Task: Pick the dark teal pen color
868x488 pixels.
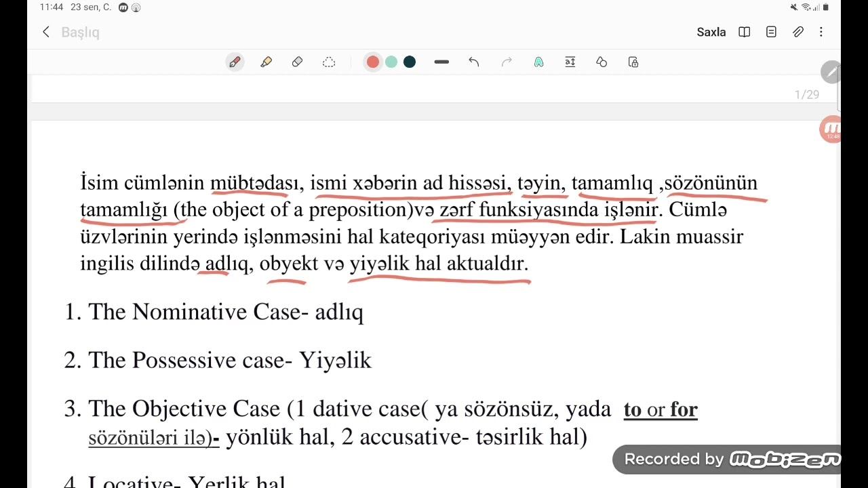Action: click(x=410, y=62)
